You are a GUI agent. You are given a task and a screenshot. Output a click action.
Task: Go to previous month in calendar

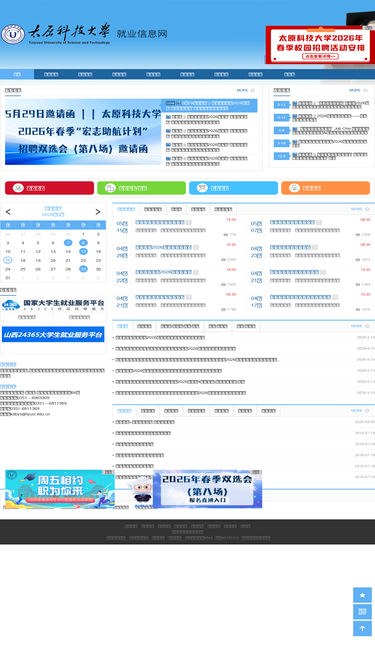(x=8, y=212)
